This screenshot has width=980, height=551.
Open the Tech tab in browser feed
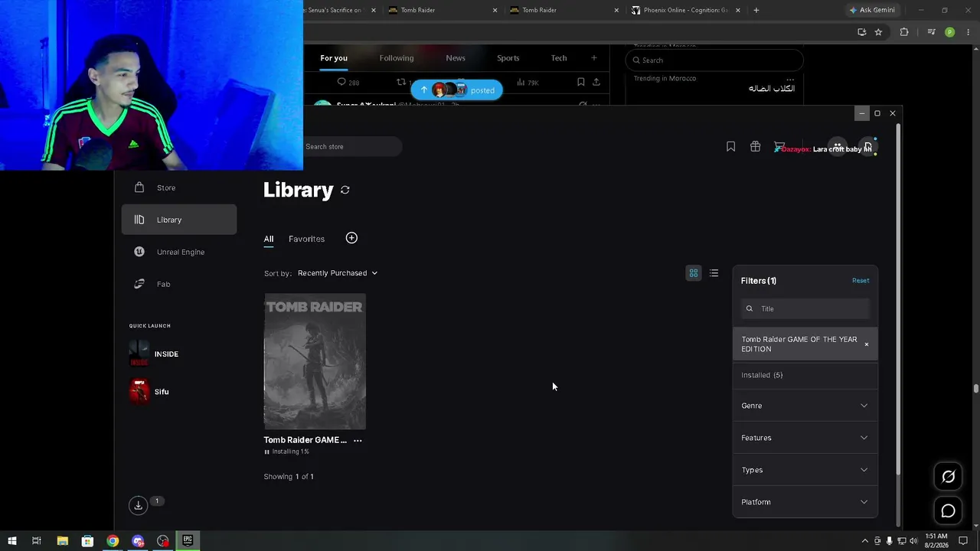pos(559,58)
